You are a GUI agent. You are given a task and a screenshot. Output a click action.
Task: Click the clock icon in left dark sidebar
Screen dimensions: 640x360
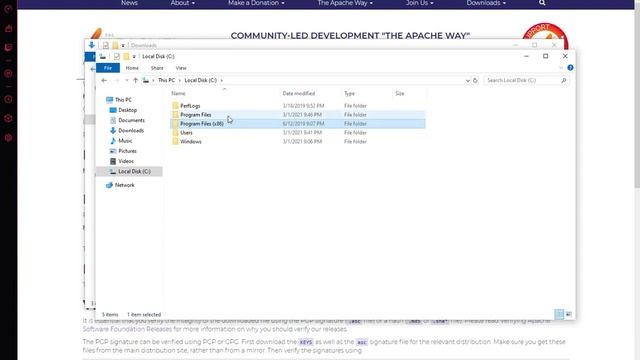point(8,99)
